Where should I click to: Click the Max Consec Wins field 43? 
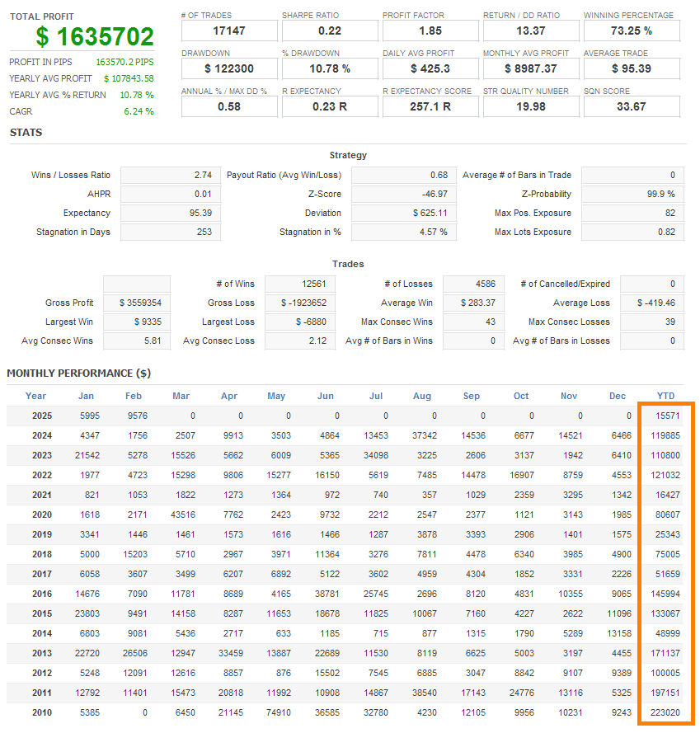[473, 322]
